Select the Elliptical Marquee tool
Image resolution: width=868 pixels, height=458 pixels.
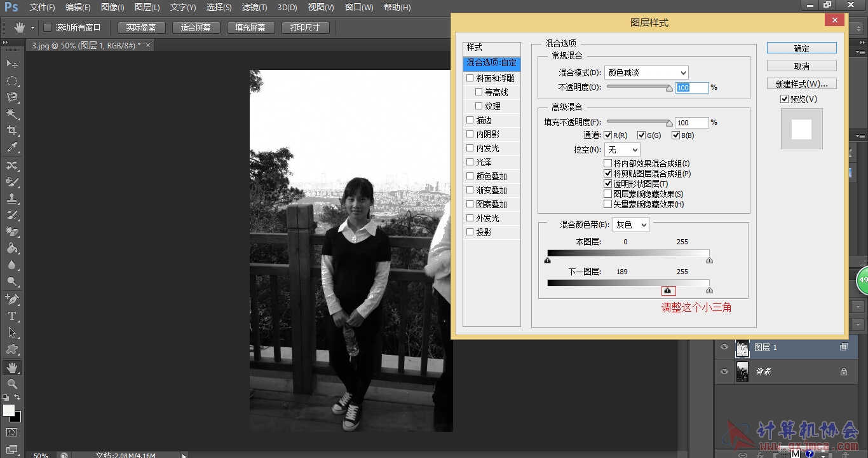tap(12, 81)
